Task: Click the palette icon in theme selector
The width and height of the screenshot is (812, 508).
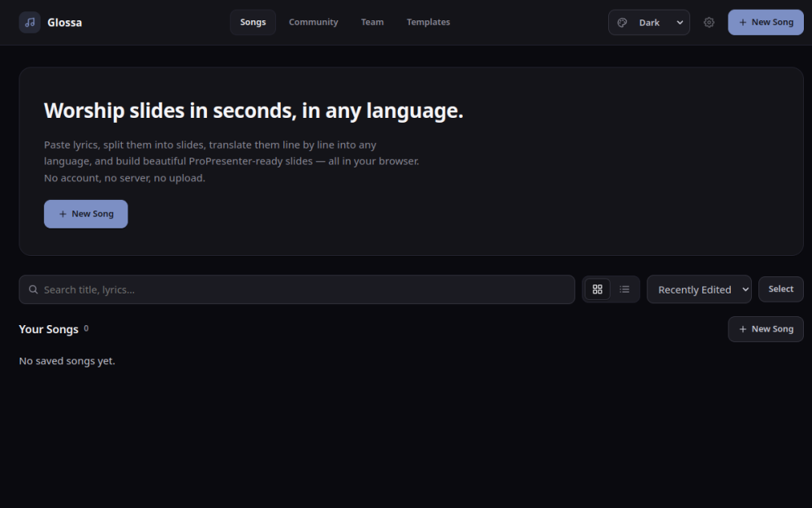Action: (623, 22)
